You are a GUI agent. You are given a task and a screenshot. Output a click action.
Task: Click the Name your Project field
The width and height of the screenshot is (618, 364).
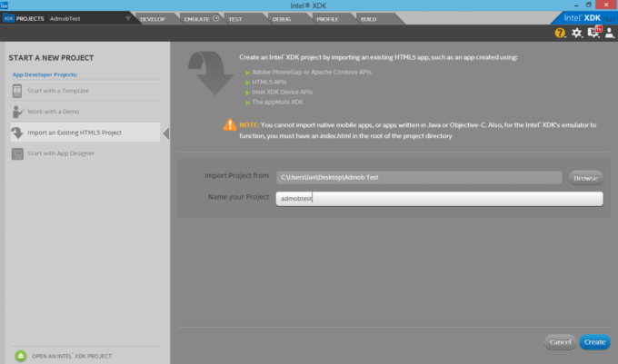(x=439, y=199)
